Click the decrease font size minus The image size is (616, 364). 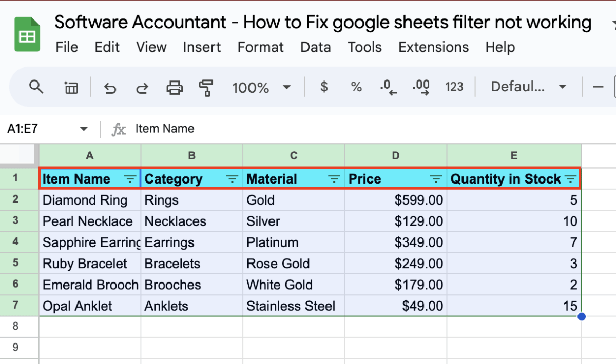tap(598, 87)
